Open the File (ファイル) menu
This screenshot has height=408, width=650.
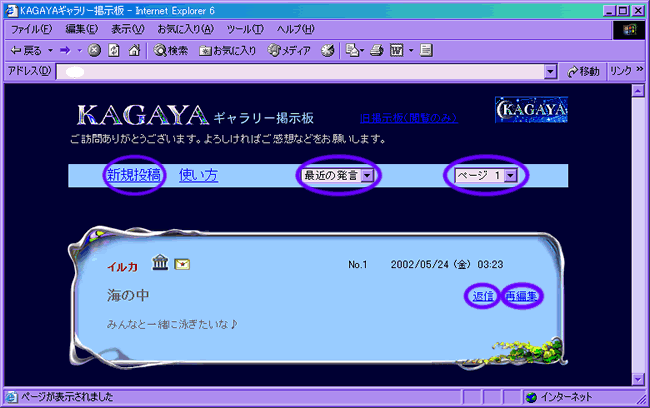(32, 29)
